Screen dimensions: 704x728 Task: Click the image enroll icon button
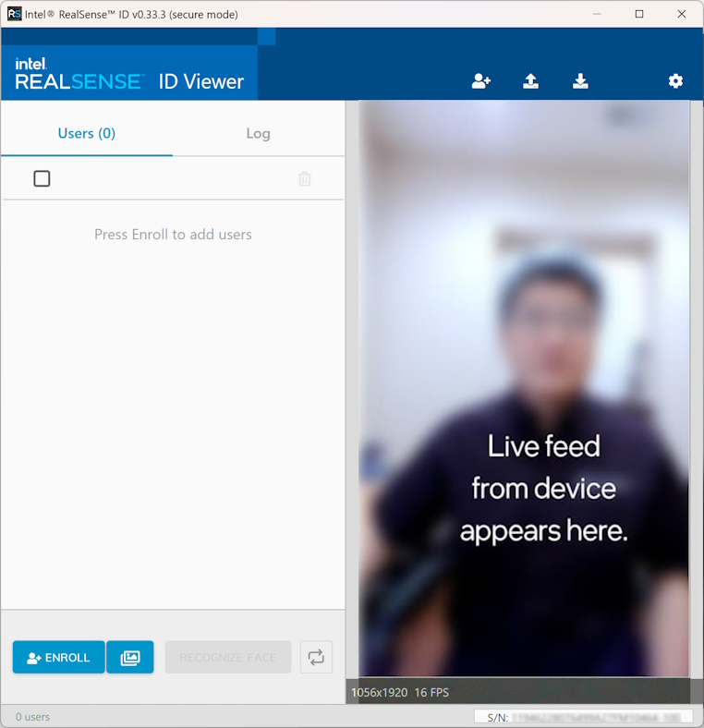coord(130,658)
